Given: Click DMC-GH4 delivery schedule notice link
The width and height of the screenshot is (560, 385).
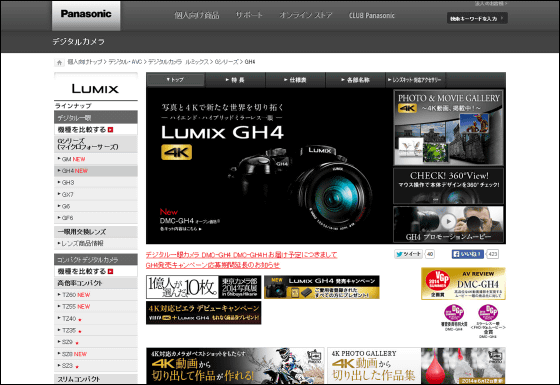Looking at the screenshot, I should coord(241,255).
